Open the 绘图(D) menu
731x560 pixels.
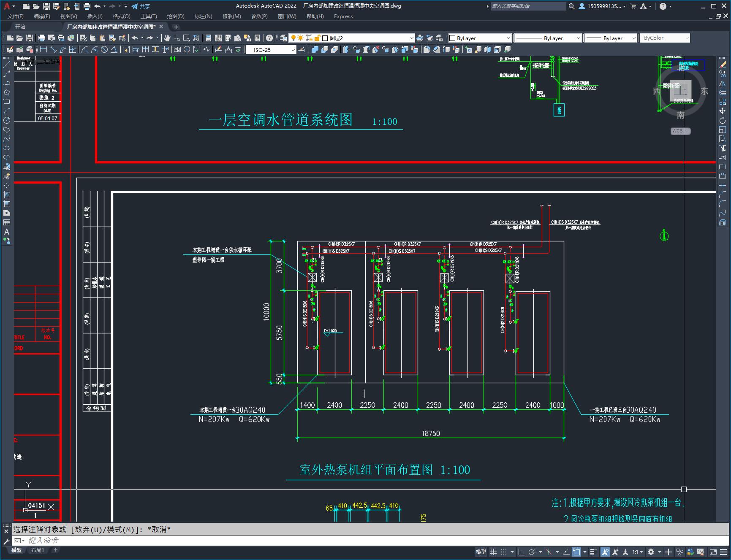[176, 16]
